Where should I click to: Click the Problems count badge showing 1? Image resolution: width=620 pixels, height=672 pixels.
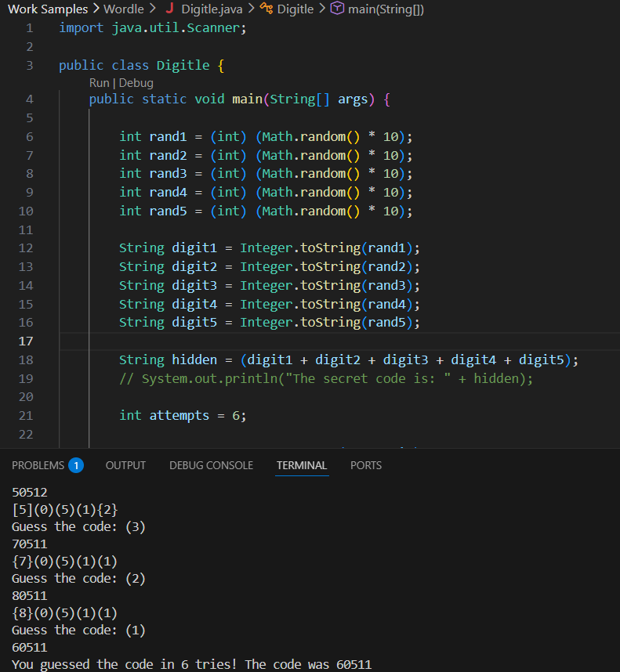point(76,465)
